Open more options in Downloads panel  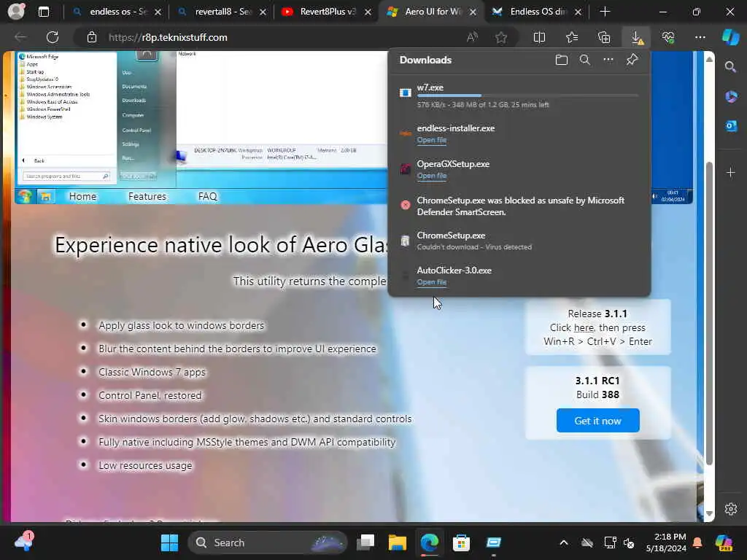tap(608, 60)
